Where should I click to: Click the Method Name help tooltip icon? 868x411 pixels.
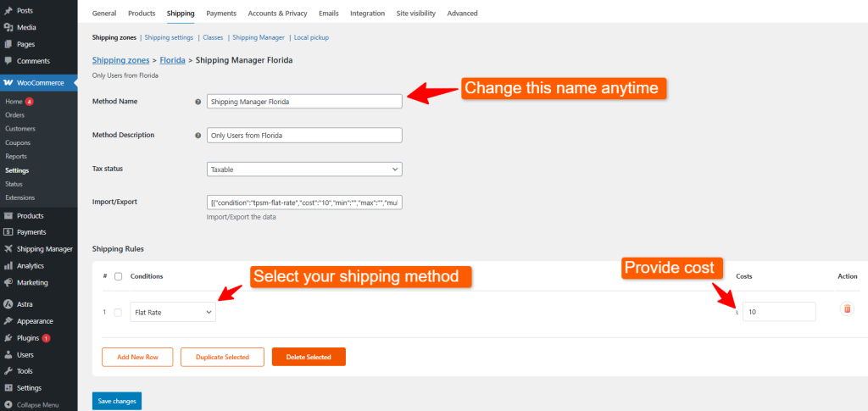(x=198, y=102)
